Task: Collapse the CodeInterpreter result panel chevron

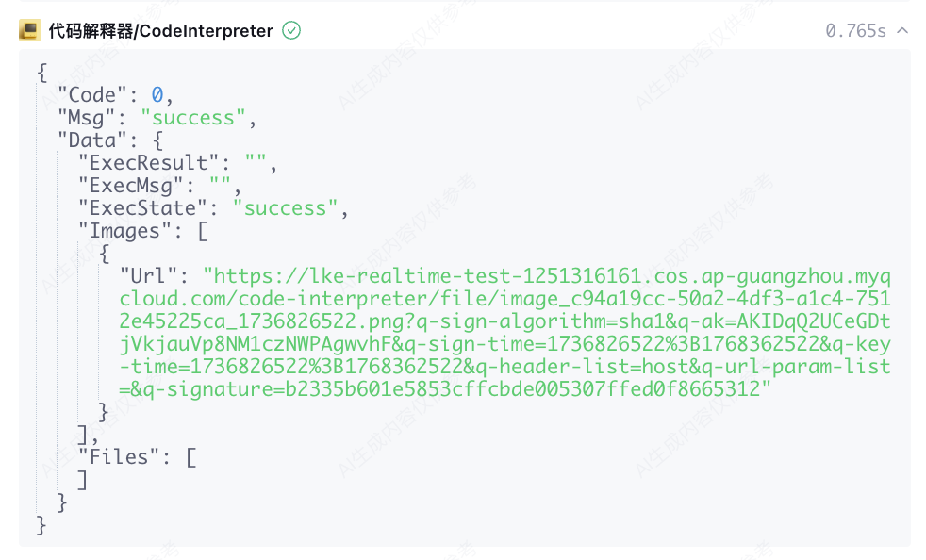Action: coord(902,30)
